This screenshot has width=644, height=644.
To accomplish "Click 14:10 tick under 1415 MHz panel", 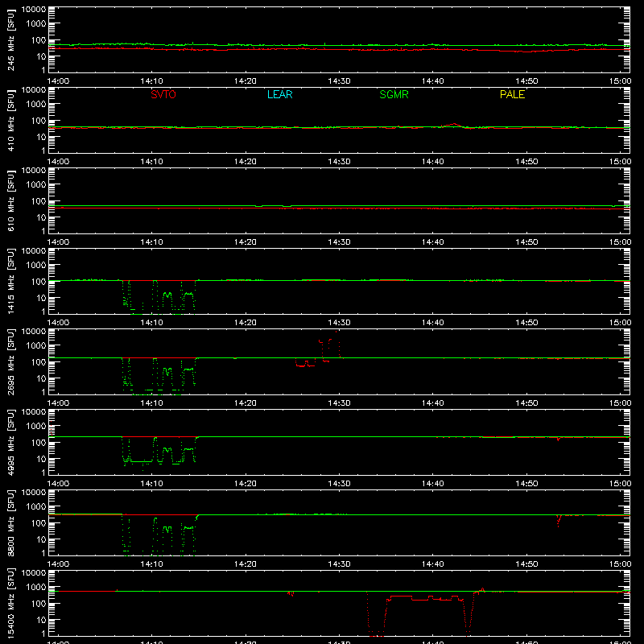I will point(151,323).
